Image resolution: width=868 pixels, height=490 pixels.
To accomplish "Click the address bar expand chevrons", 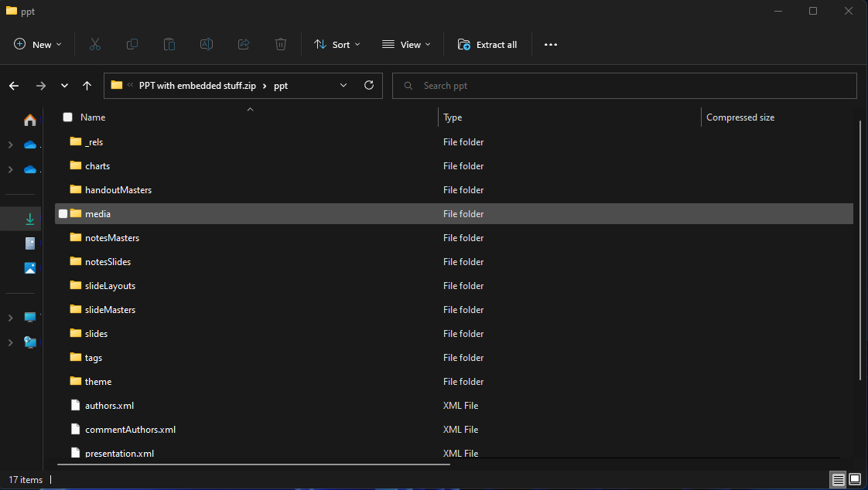I will tap(130, 85).
